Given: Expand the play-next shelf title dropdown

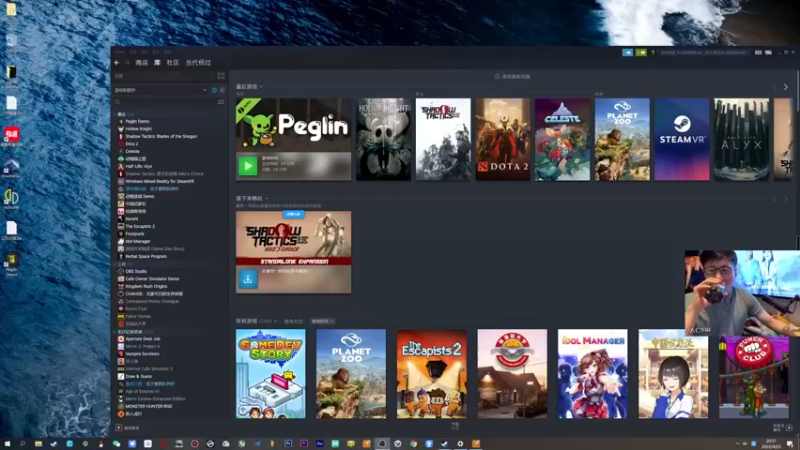Looking at the screenshot, I should [x=266, y=198].
